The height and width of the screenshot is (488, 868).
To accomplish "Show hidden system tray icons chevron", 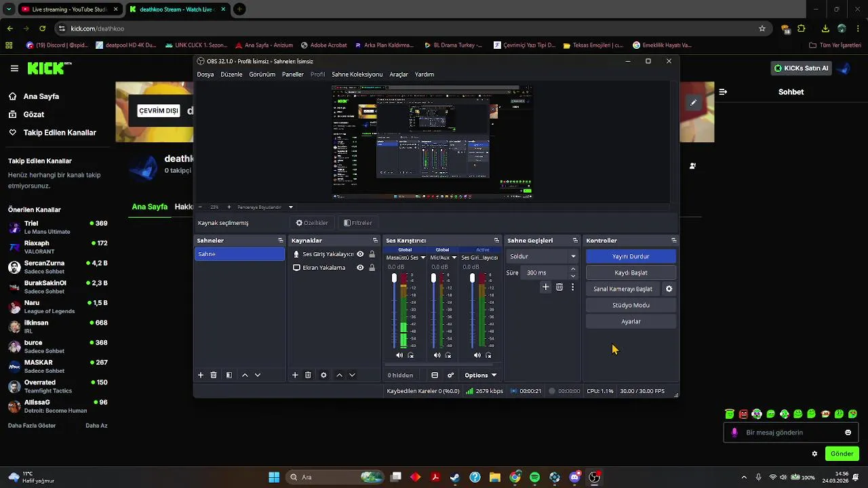I will (x=744, y=477).
